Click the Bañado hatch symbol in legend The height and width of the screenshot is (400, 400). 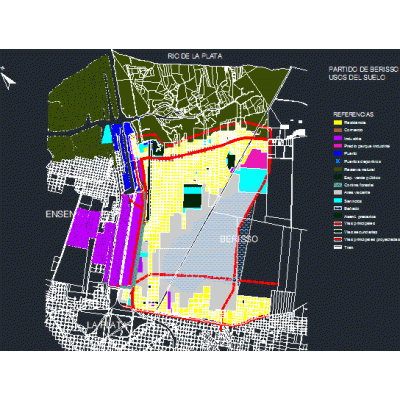pyautogui.click(x=338, y=208)
